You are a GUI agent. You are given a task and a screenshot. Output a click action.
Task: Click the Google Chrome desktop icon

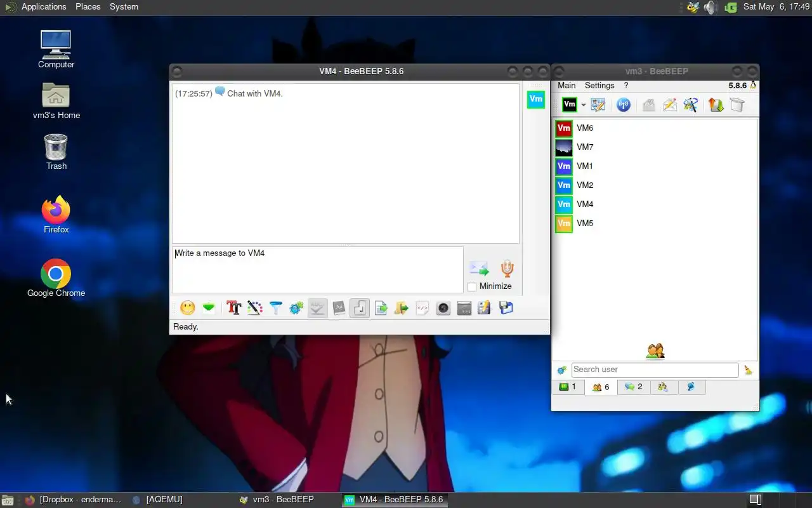coord(56,278)
